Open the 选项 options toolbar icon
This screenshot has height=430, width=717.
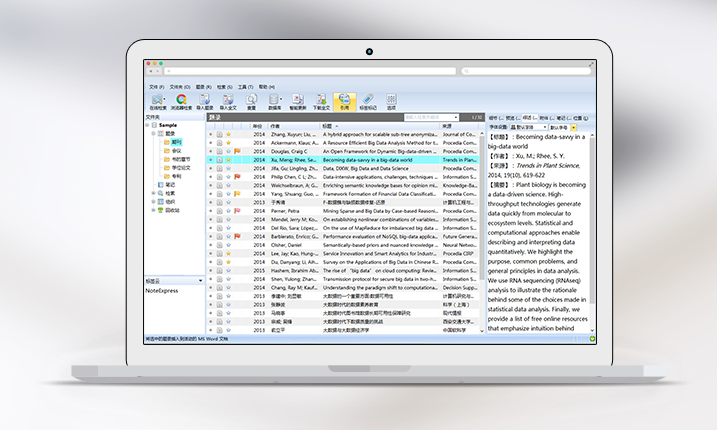390,101
